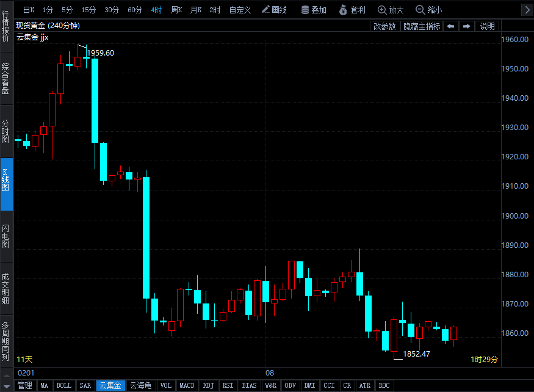
Task: Zoom in with 放大 magnifier
Action: 391,10
